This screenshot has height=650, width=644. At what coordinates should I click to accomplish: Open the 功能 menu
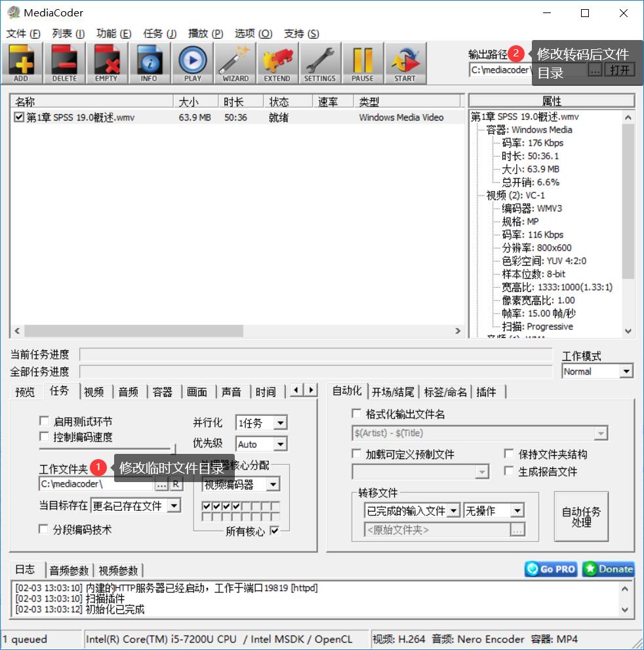click(x=113, y=33)
